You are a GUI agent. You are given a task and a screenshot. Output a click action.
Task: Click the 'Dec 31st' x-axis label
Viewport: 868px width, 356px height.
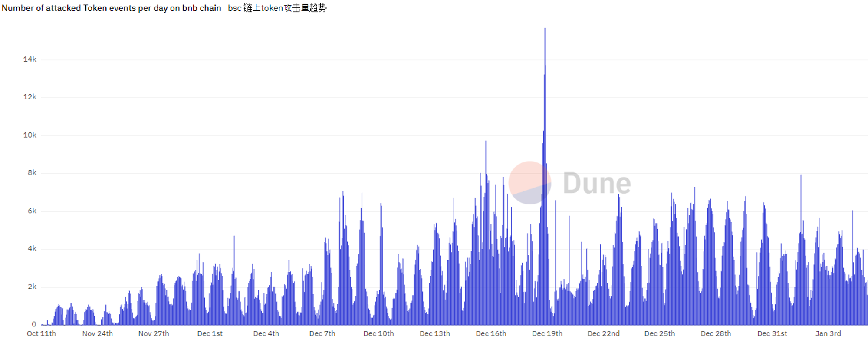coord(772,334)
